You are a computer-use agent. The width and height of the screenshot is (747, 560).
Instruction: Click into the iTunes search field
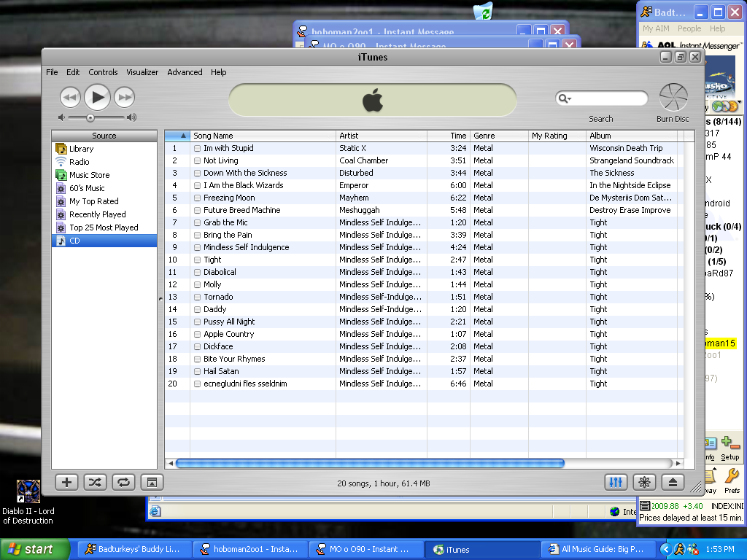608,98
